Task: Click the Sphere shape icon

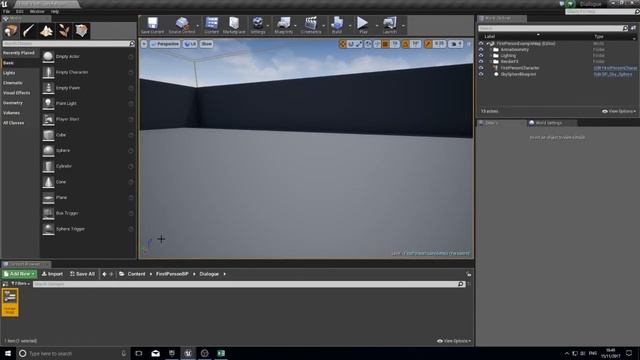Action: 48,150
